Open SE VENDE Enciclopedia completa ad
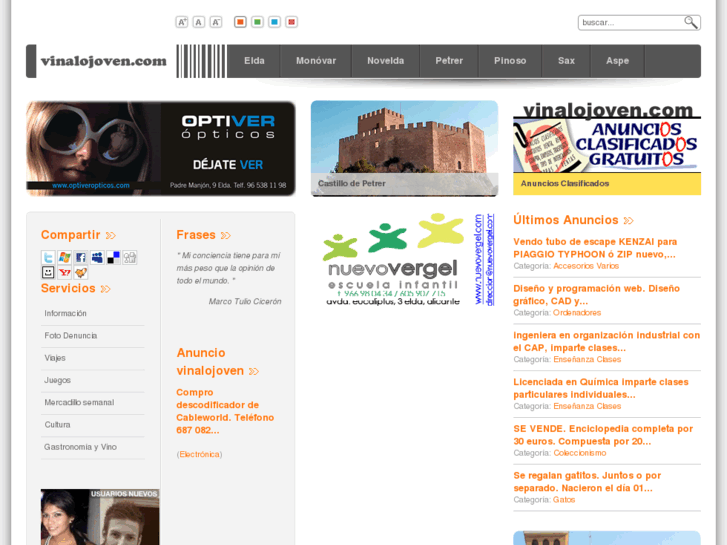 (603, 435)
